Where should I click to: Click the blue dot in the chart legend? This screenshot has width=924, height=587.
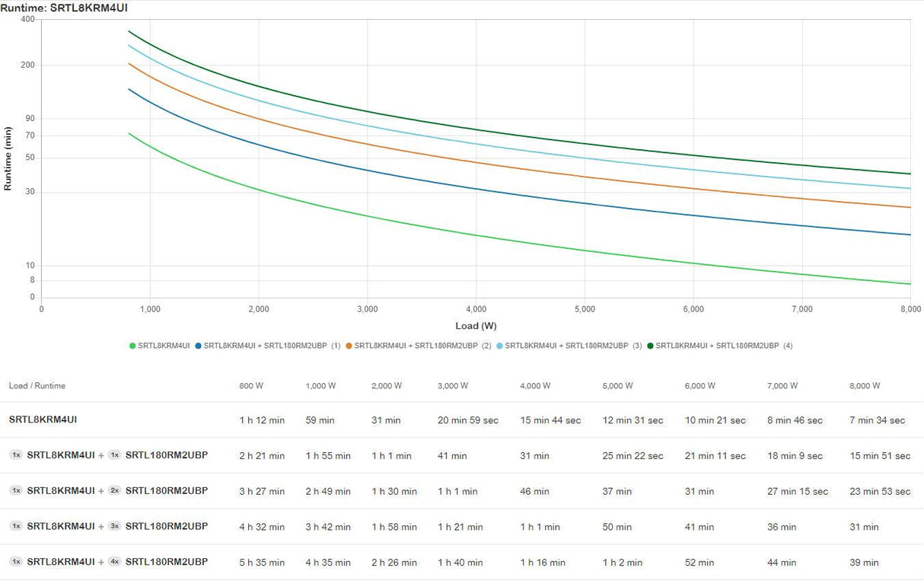tap(199, 346)
